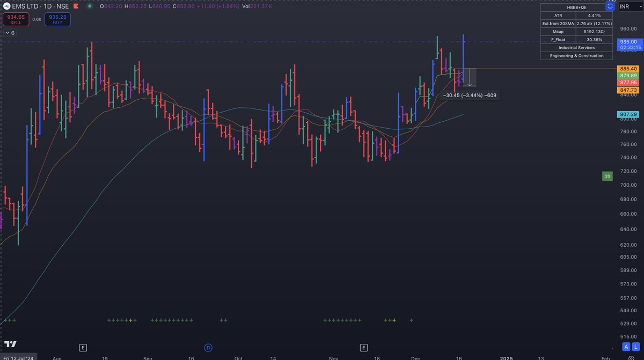Click the Mcap 5192.13Cr value cell
644x360 pixels.
tap(594, 31)
